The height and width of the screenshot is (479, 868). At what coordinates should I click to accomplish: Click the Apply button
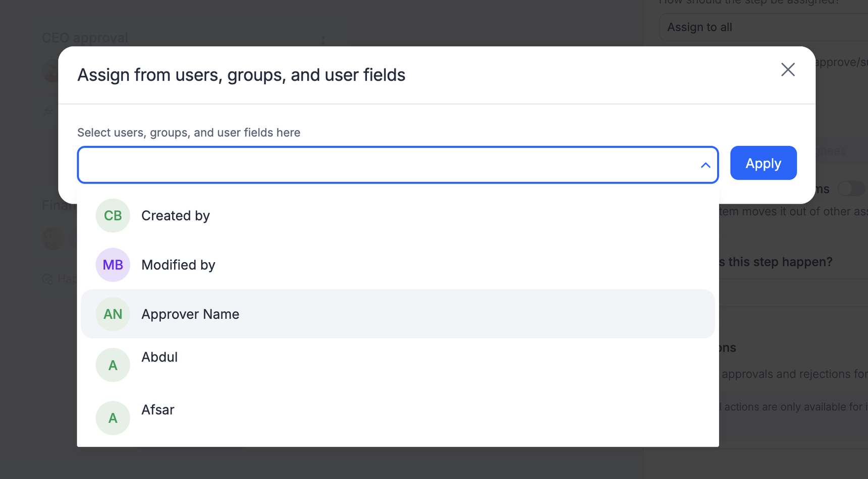(x=763, y=163)
